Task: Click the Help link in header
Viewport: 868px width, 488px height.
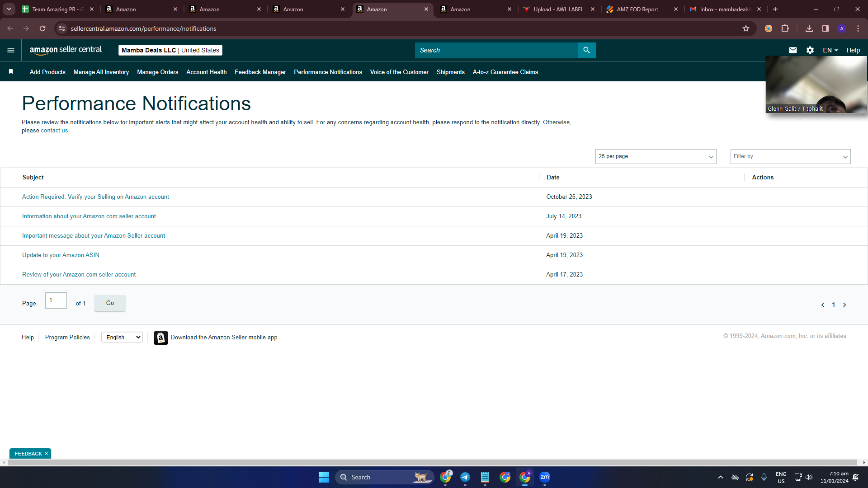Action: [x=853, y=50]
